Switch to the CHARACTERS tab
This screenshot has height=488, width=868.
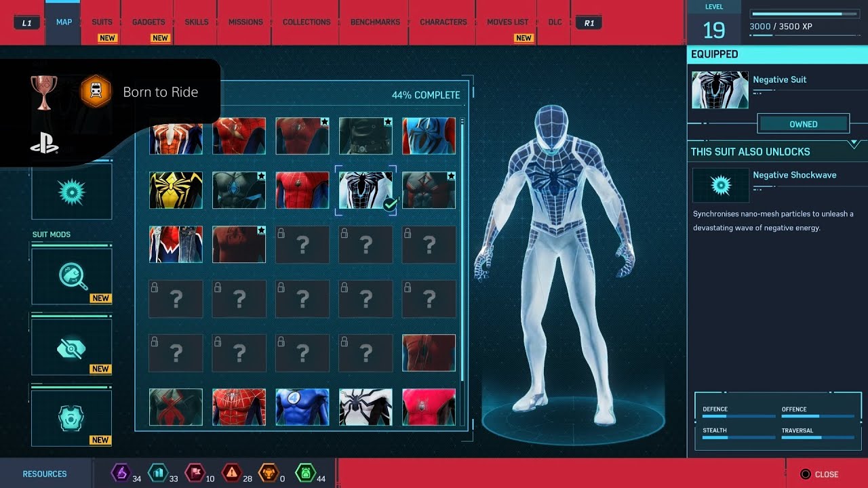pos(443,22)
